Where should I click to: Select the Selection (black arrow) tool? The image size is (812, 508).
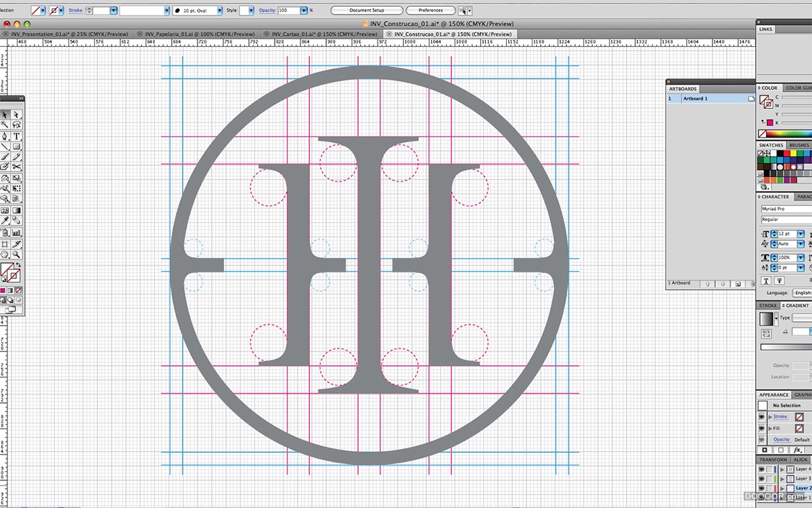click(x=5, y=114)
